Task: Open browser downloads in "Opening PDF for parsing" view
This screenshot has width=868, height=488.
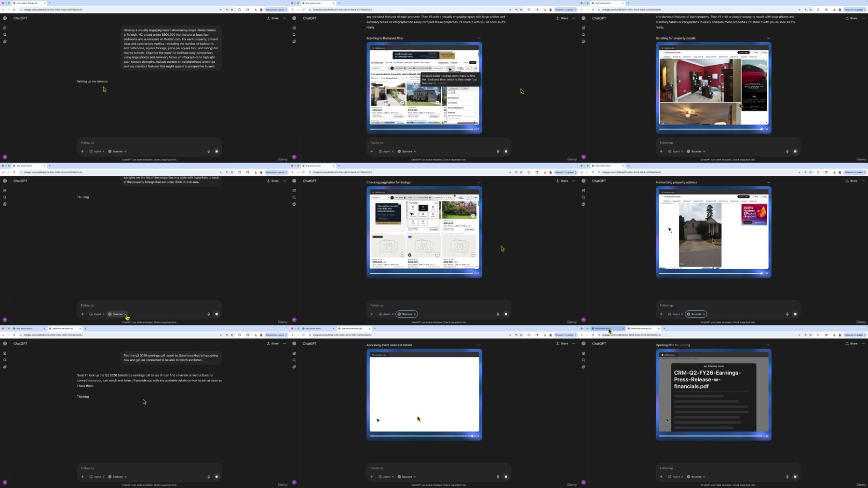Action: point(834,335)
